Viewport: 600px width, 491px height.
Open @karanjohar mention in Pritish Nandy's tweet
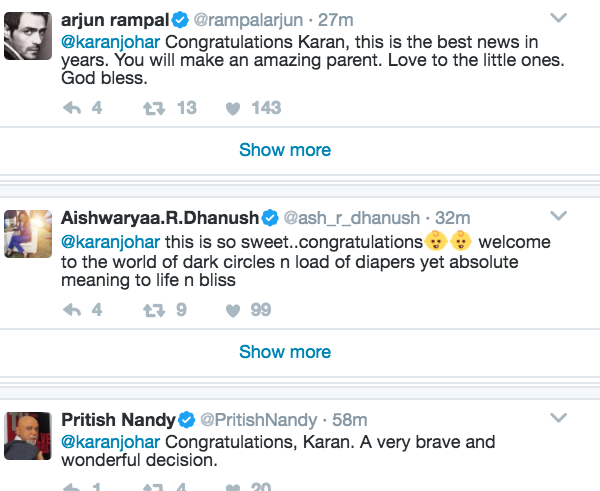point(110,441)
